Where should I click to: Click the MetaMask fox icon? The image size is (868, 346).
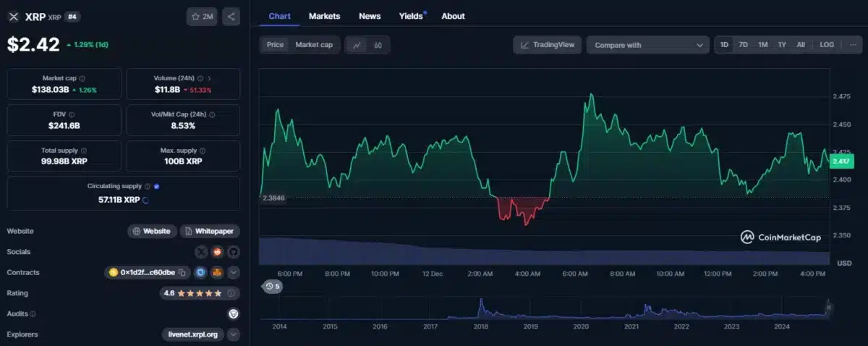pos(218,272)
